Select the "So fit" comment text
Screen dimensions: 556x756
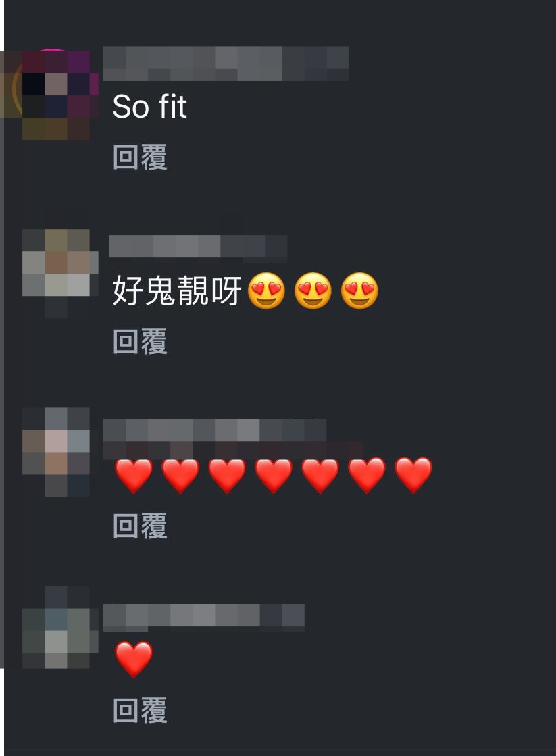point(149,106)
